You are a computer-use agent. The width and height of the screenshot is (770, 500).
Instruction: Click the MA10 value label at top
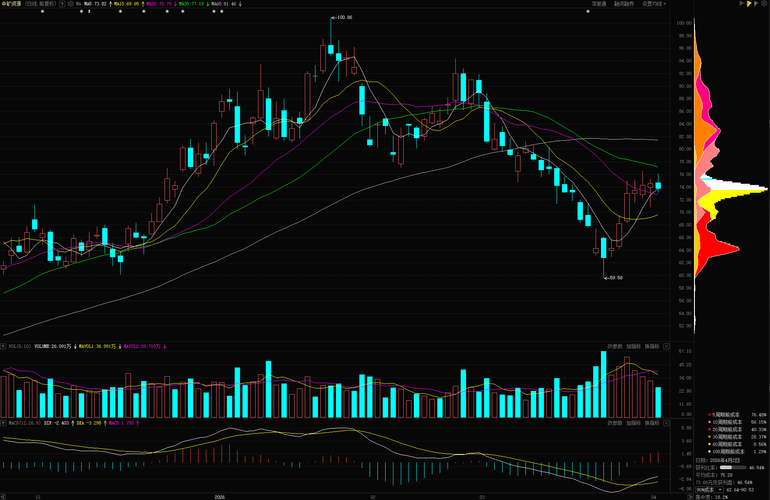coord(126,3)
